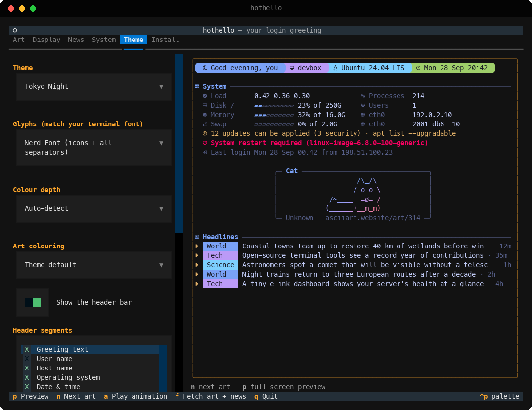Uncheck the Operating system segment
This screenshot has width=532, height=410.
(27, 377)
